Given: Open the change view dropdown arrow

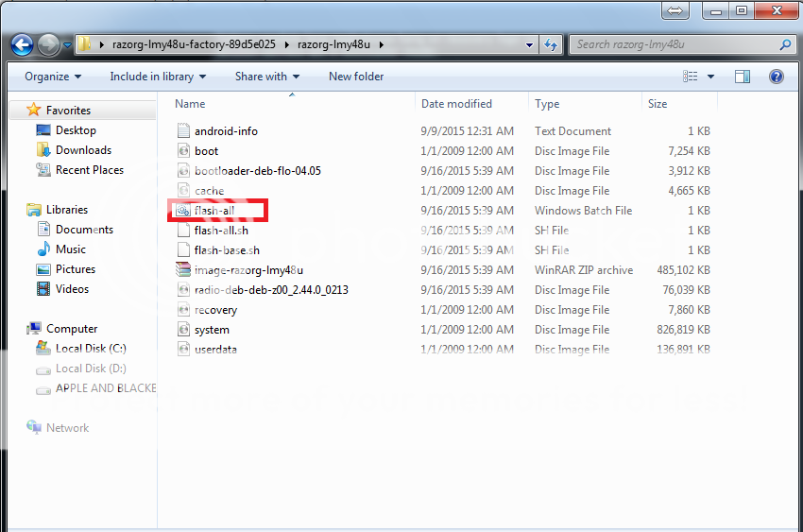Looking at the screenshot, I should tap(710, 77).
